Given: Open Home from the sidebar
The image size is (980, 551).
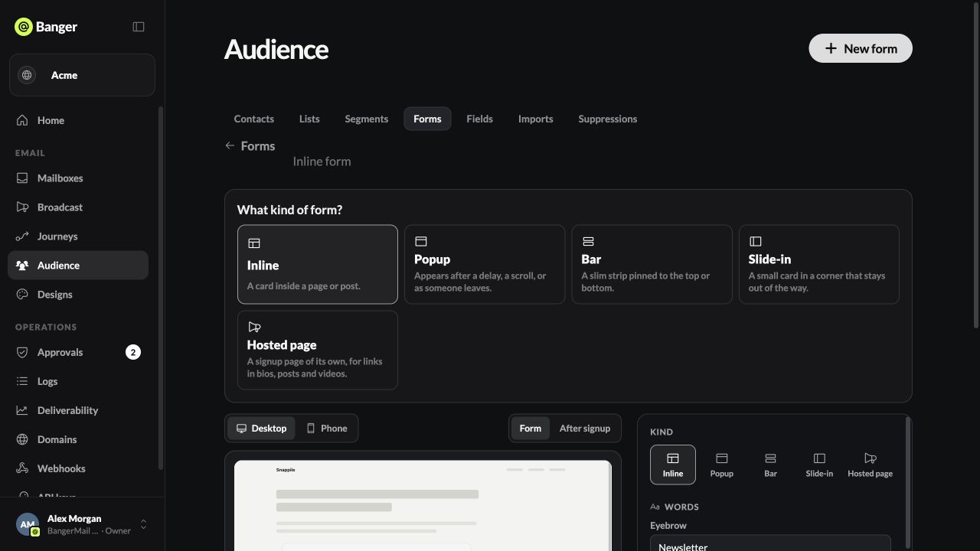Looking at the screenshot, I should point(78,120).
